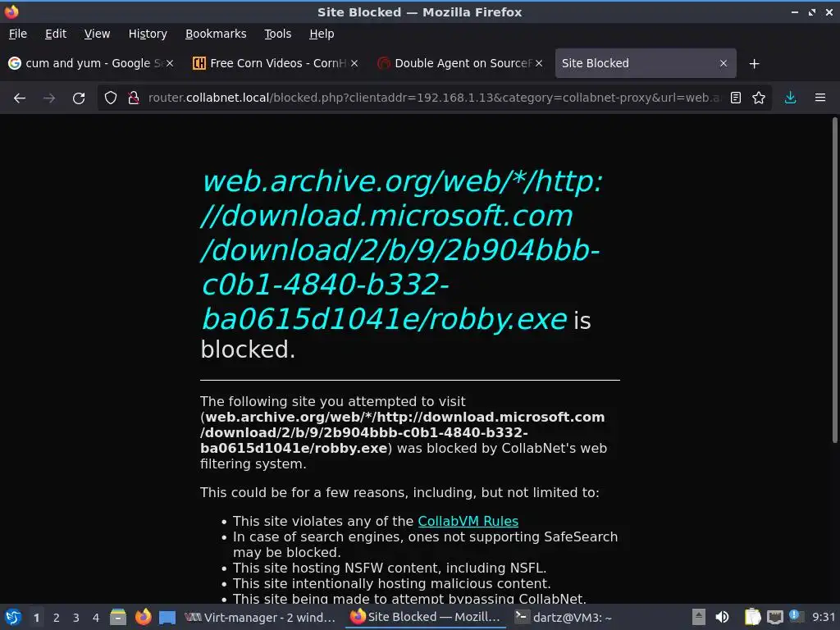Viewport: 840px width, 630px height.
Task: Open the Firefox hamburger application menu
Action: pos(819,98)
